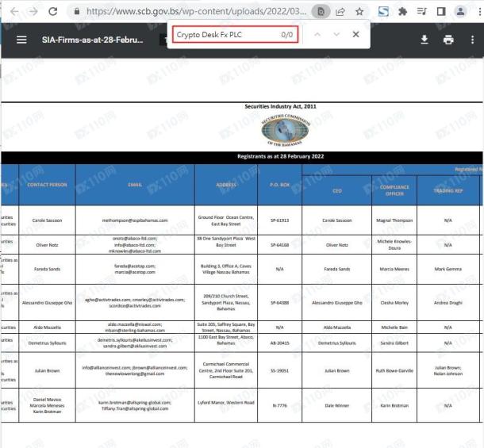The image size is (484, 448).
Task: Go back to the previous page
Action: tap(14, 12)
